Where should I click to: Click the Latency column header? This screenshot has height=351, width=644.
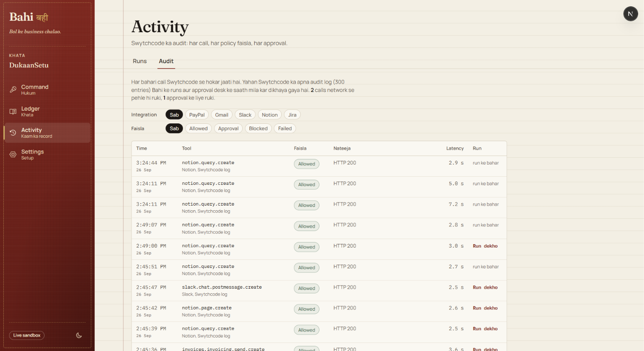click(x=455, y=148)
